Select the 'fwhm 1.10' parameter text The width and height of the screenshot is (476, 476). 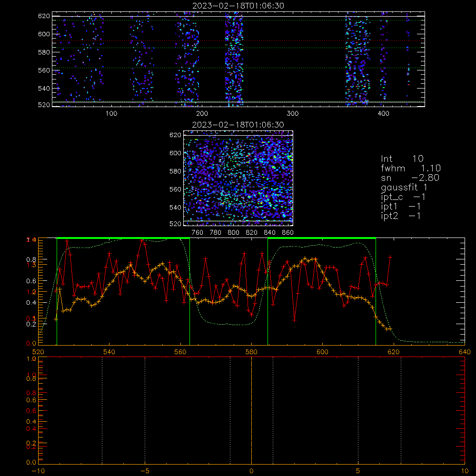[411, 168]
